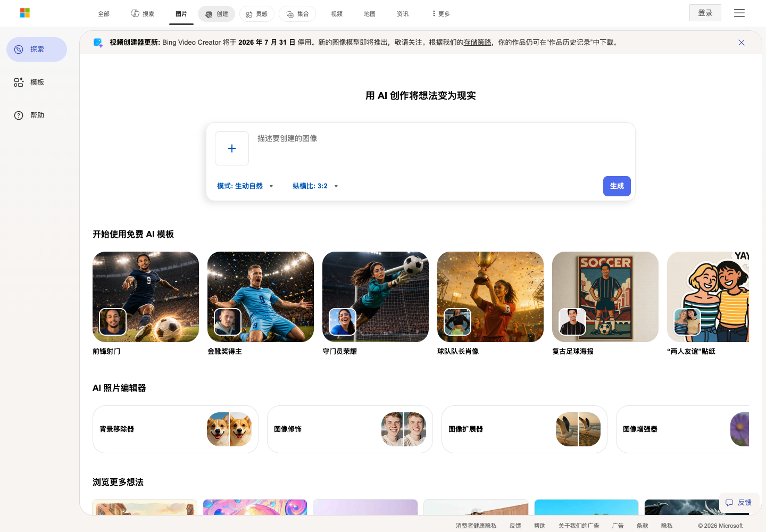766x532 pixels.
Task: Expand the 更多 more menu
Action: tap(441, 14)
